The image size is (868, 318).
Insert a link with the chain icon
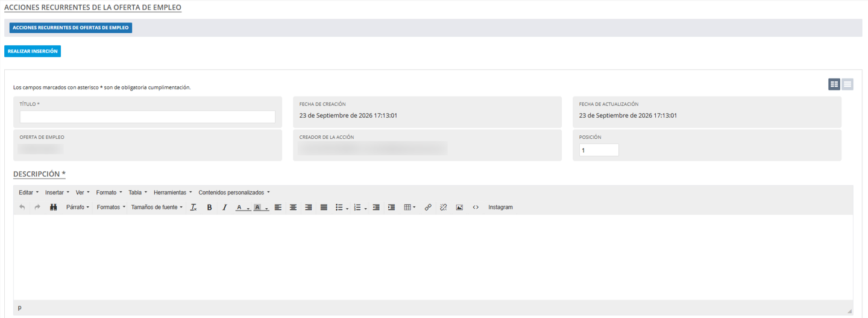coord(428,207)
